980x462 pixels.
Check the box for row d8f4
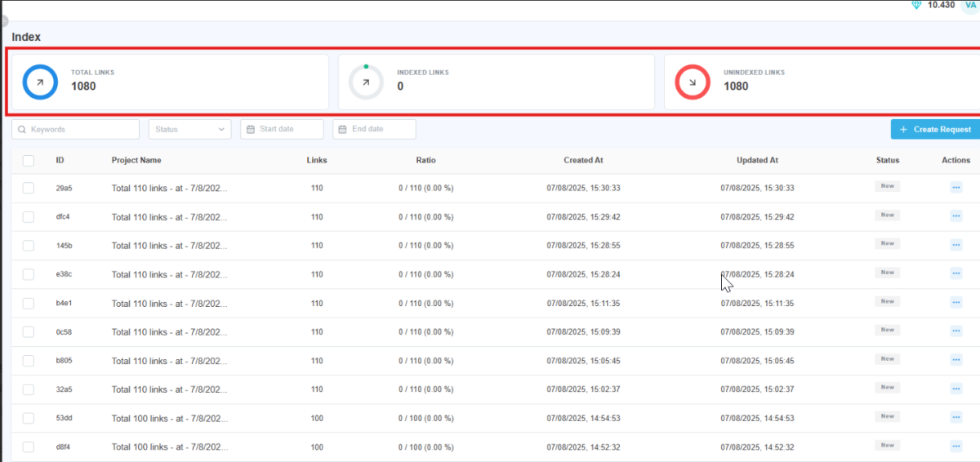(x=29, y=446)
